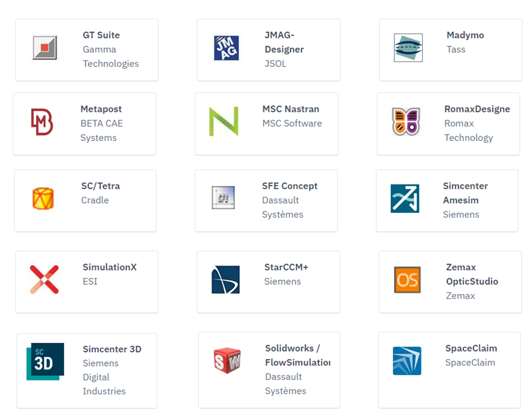Click the SC/Tetra orange cylinder icon
The height and width of the screenshot is (420, 532).
pyautogui.click(x=43, y=198)
